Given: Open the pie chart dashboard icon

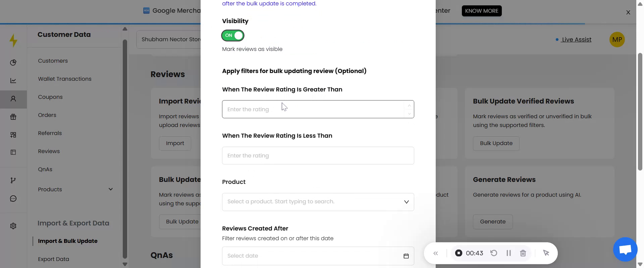Looking at the screenshot, I should [x=13, y=62].
